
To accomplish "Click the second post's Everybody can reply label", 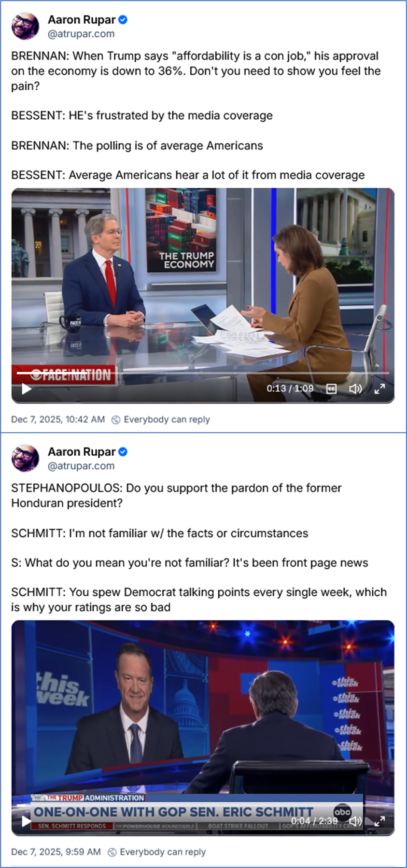I will [163, 852].
